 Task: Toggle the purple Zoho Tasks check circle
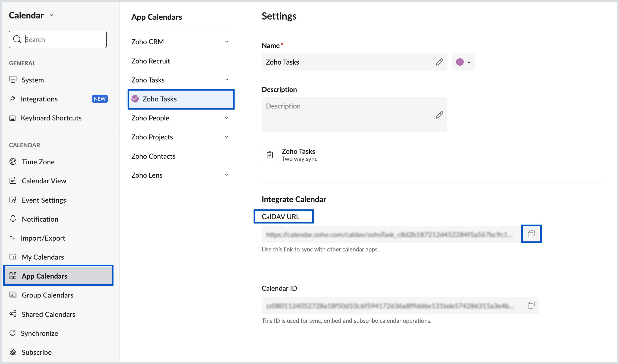[x=135, y=99]
